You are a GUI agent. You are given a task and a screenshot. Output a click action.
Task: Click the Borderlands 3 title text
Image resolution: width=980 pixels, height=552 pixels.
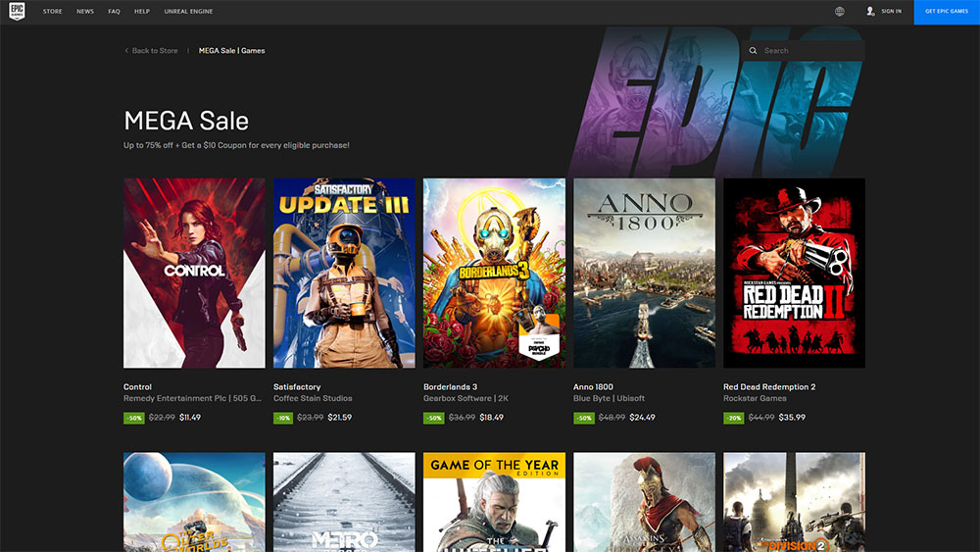click(450, 387)
